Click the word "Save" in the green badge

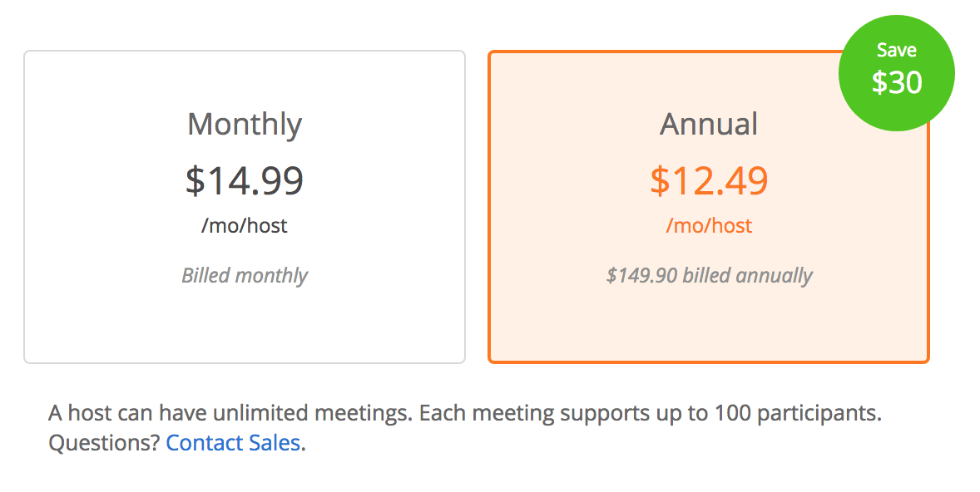(x=897, y=50)
